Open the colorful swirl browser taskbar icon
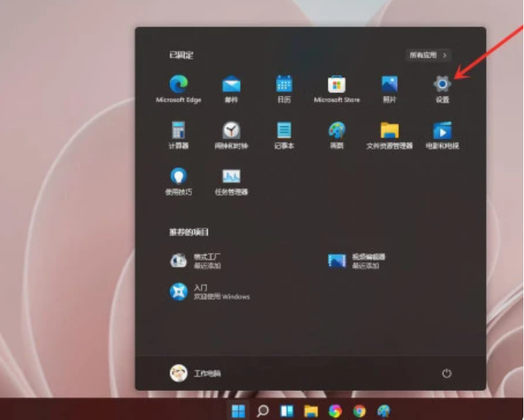 (335, 411)
